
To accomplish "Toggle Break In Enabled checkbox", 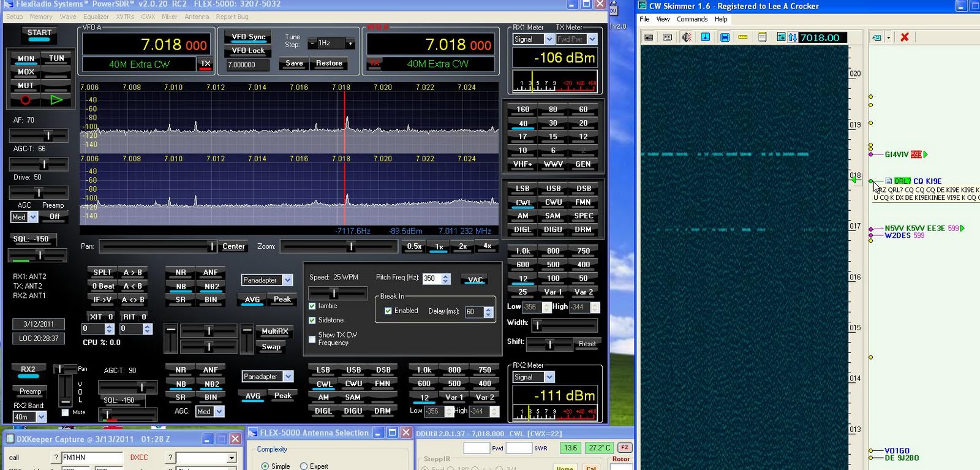I will [x=388, y=311].
